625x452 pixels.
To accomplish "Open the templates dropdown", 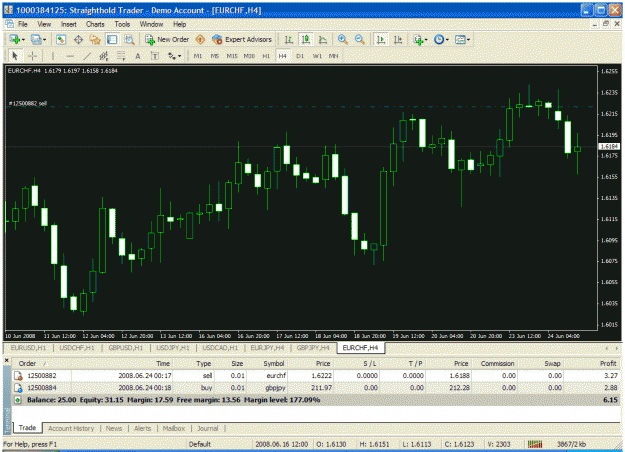I will pyautogui.click(x=462, y=39).
